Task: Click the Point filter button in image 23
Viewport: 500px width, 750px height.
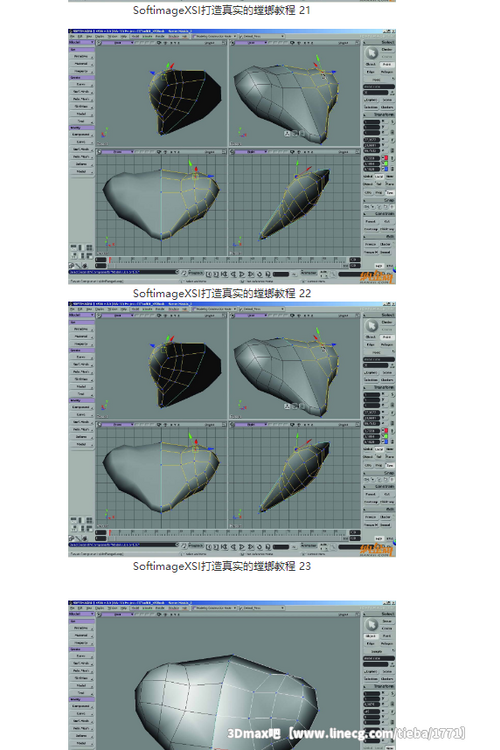Action: point(387,337)
